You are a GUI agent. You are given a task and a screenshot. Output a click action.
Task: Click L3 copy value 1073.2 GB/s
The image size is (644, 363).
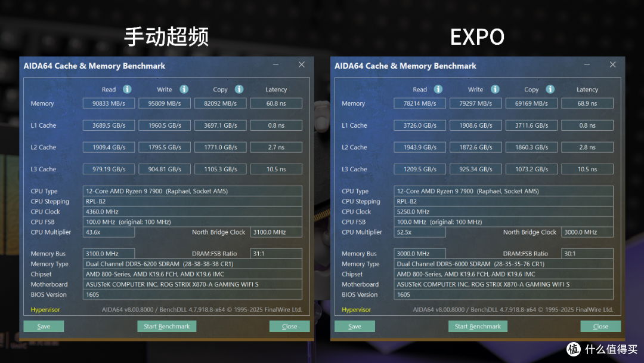[x=531, y=169]
